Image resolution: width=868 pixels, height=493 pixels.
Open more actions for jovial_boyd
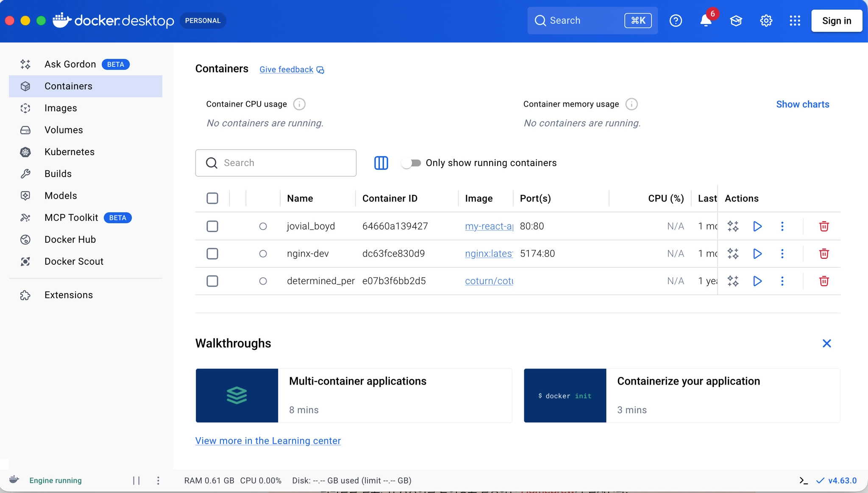pyautogui.click(x=782, y=226)
